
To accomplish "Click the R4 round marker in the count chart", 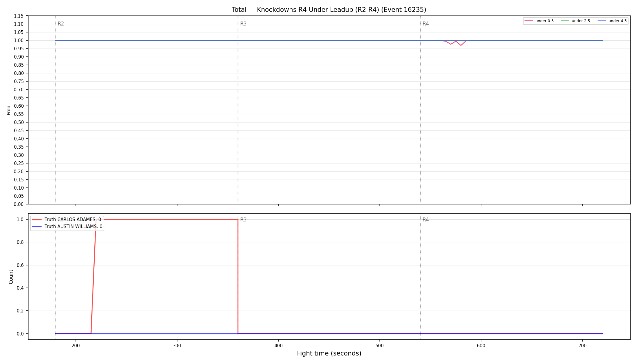I will [426, 220].
